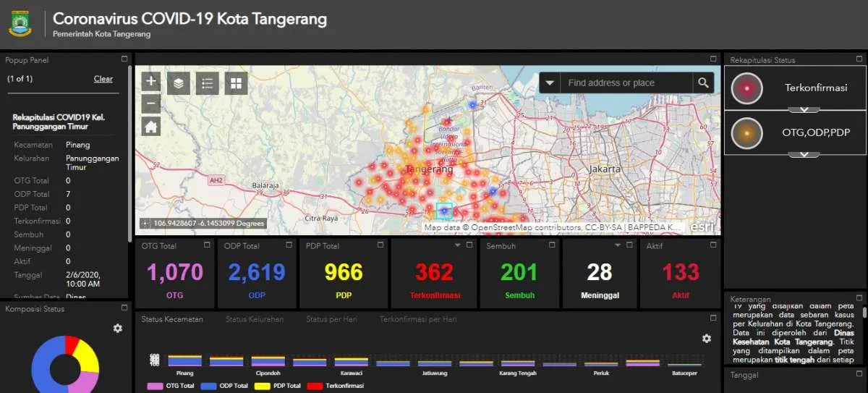Open the search source dropdown arrow
Viewport: 868px width, 393px height.
[x=550, y=83]
